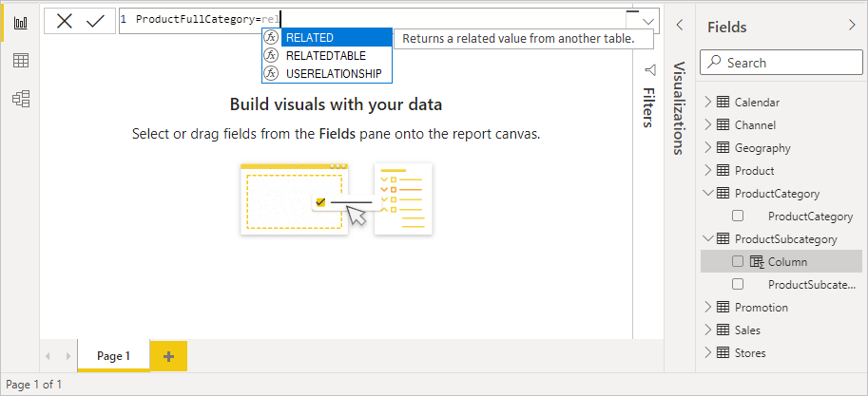
Task: Click the Sales table icon
Action: point(723,330)
